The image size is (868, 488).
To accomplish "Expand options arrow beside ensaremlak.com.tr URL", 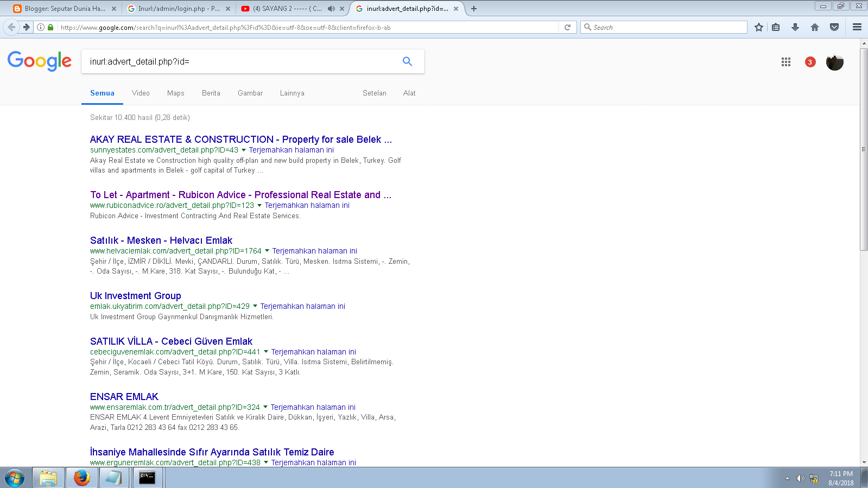I will [265, 407].
